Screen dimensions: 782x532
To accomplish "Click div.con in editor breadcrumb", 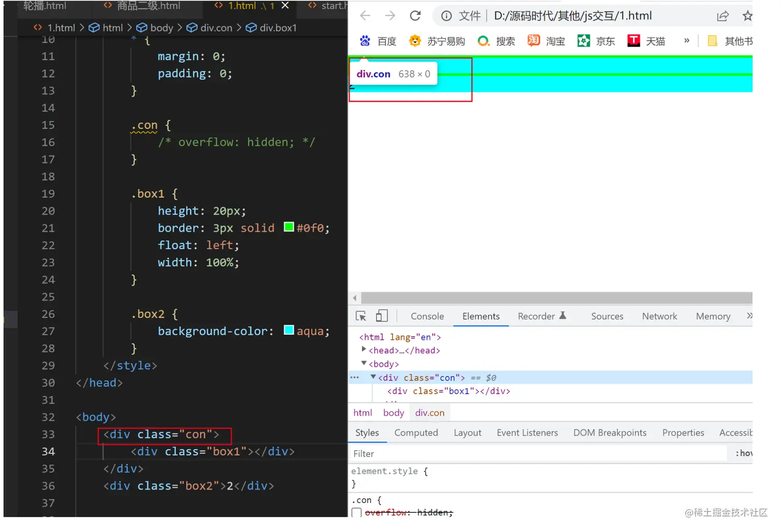I will point(209,28).
